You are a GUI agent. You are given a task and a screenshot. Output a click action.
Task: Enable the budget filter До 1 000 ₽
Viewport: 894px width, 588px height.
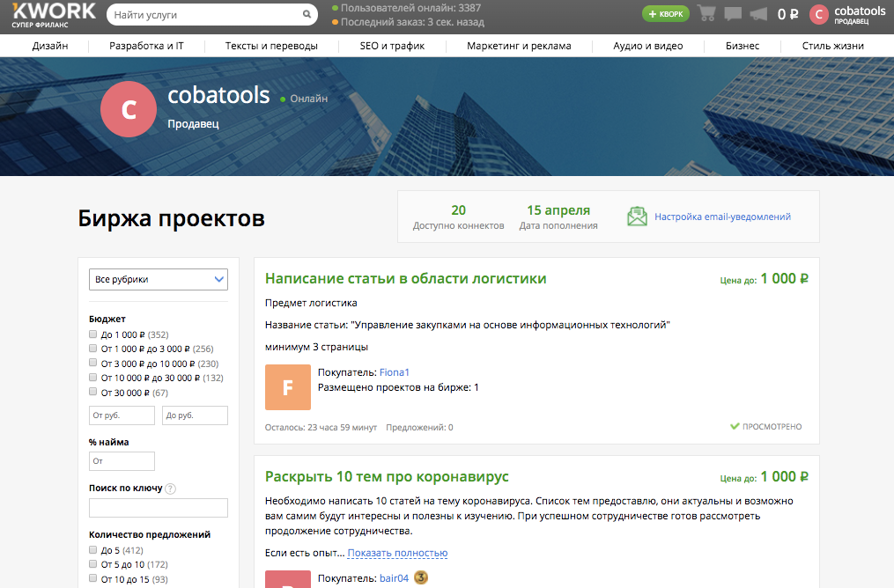pos(92,334)
